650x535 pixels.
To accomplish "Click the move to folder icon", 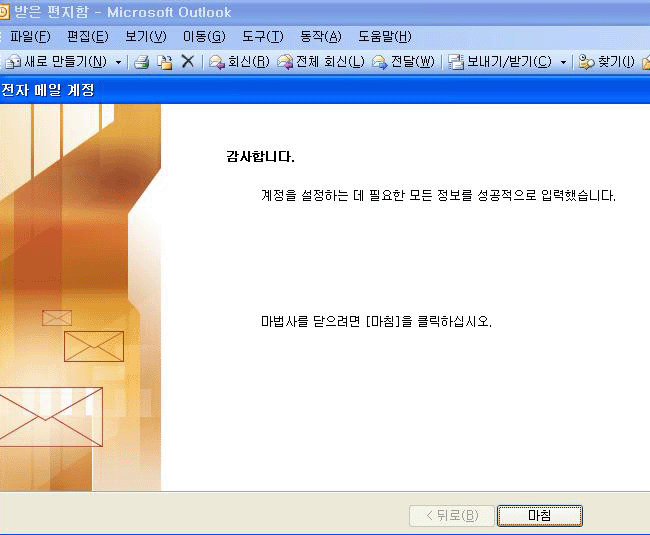I will coord(165,62).
